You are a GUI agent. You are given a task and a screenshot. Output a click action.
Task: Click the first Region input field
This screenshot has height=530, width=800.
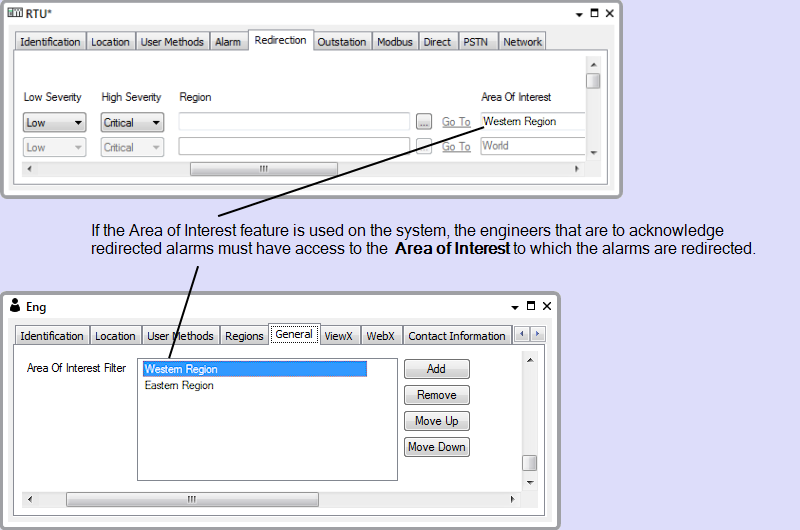coord(294,122)
